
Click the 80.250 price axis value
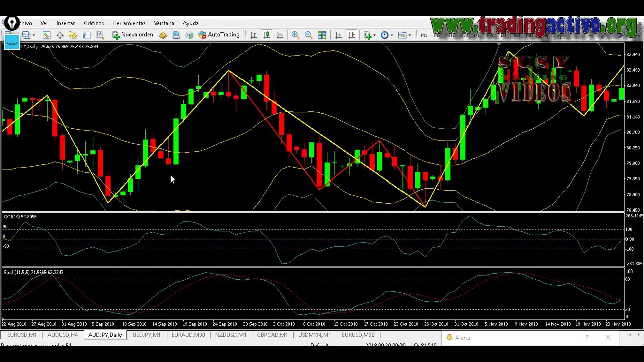coord(632,148)
